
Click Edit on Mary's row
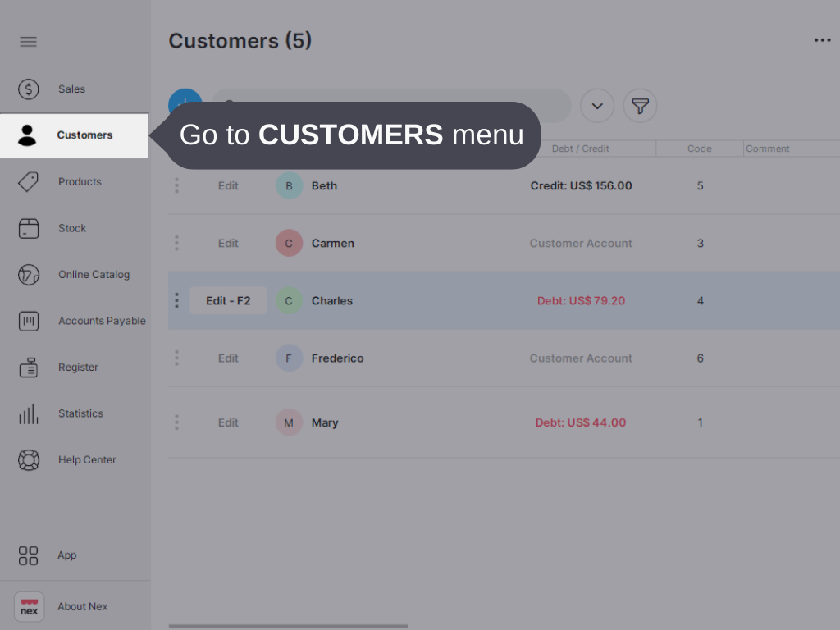tap(228, 422)
